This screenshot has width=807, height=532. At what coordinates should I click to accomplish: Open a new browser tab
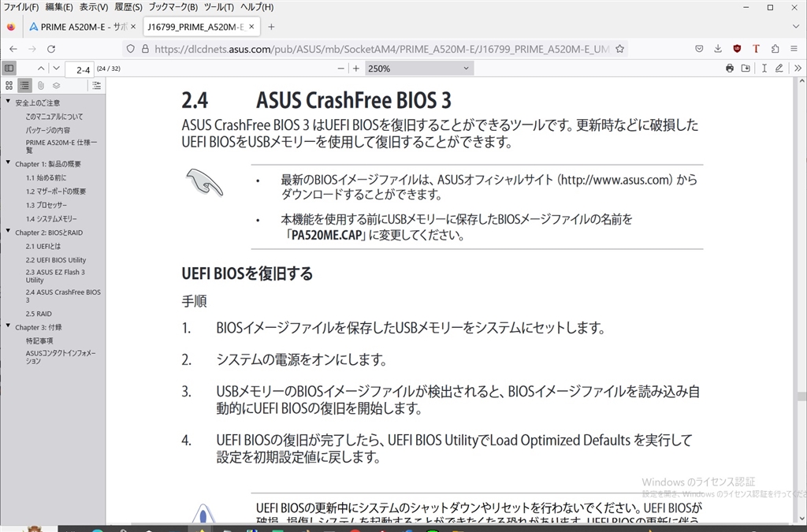point(271,27)
